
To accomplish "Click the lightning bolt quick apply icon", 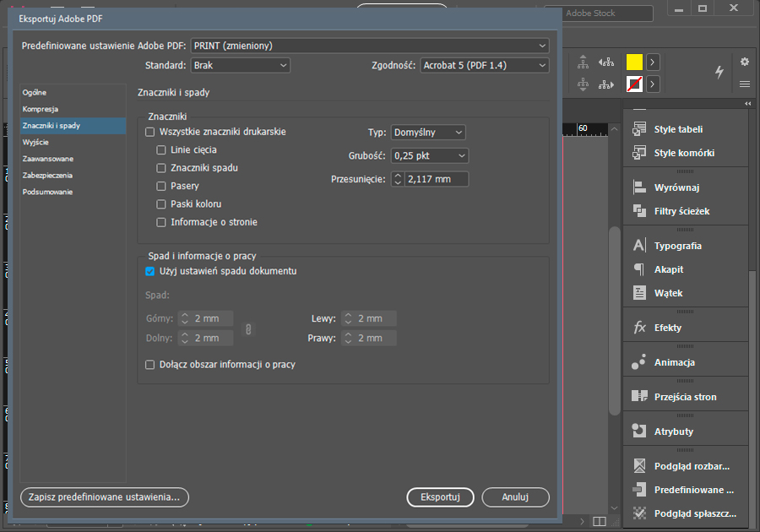I will (719, 72).
